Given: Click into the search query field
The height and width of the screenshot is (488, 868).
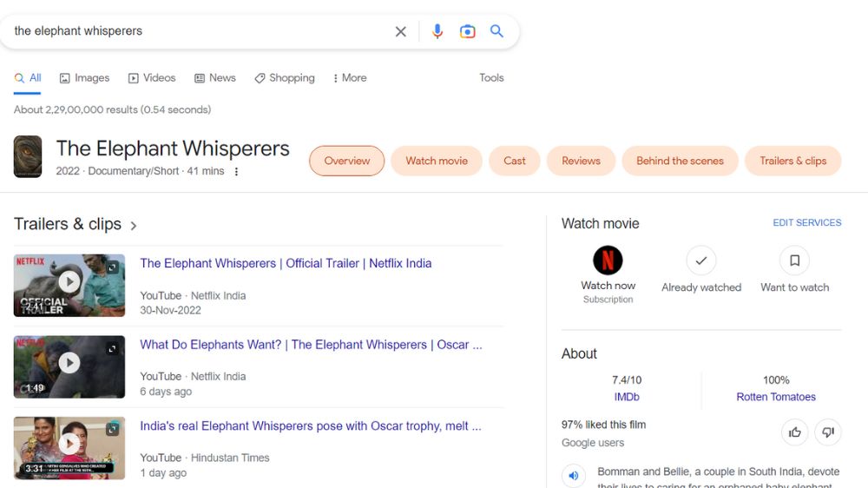Looking at the screenshot, I should pos(200,31).
